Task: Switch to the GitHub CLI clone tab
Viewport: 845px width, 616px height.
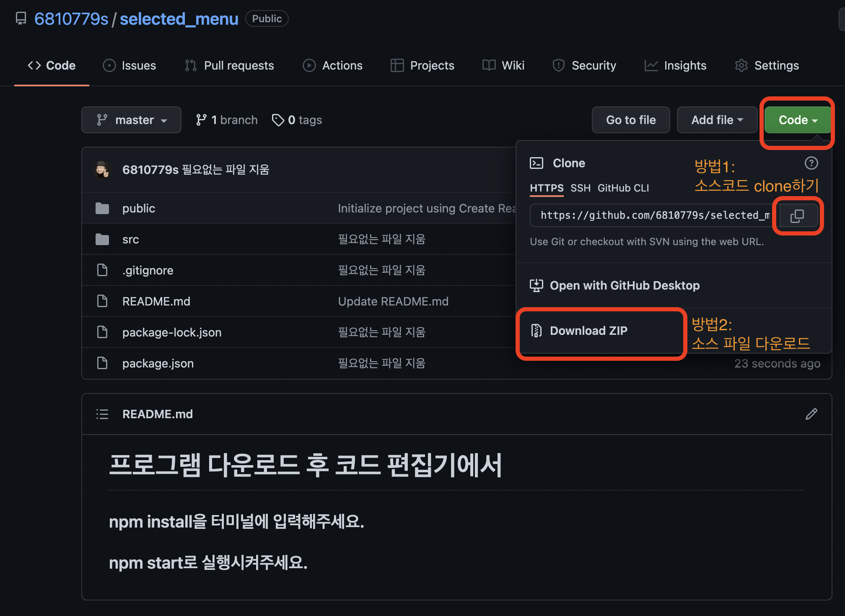Action: tap(623, 188)
